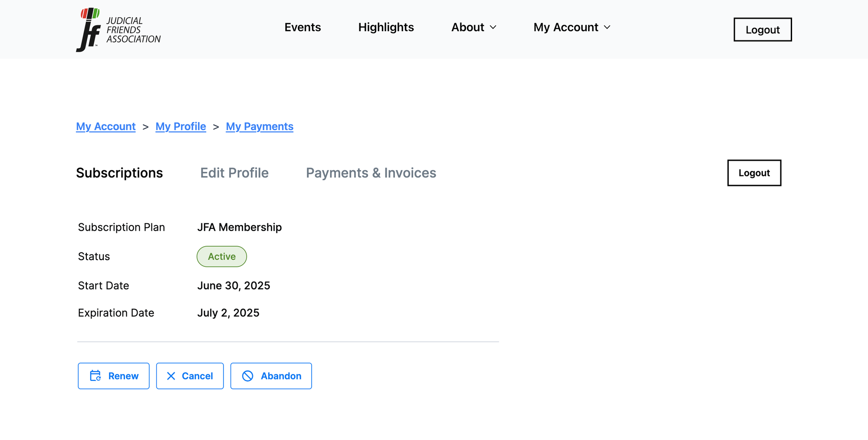This screenshot has width=868, height=440.
Task: Open the My Profile breadcrumb link
Action: click(x=181, y=126)
